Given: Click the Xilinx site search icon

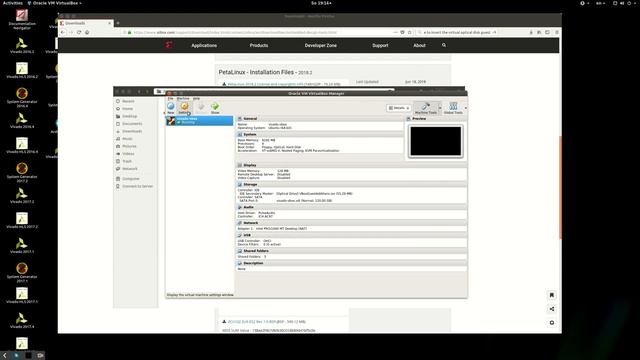Looking at the screenshot, I should 444,45.
